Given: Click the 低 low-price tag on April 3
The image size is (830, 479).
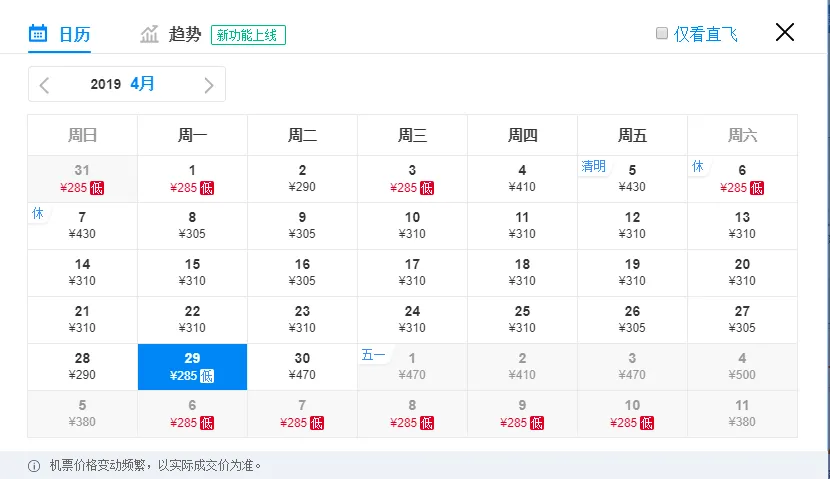Looking at the screenshot, I should click(427, 188).
